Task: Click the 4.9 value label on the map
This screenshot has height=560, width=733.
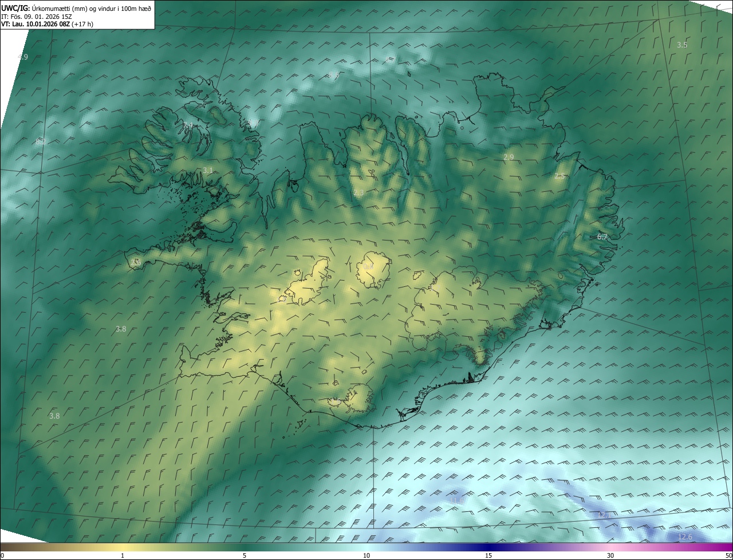Action: coord(23,57)
